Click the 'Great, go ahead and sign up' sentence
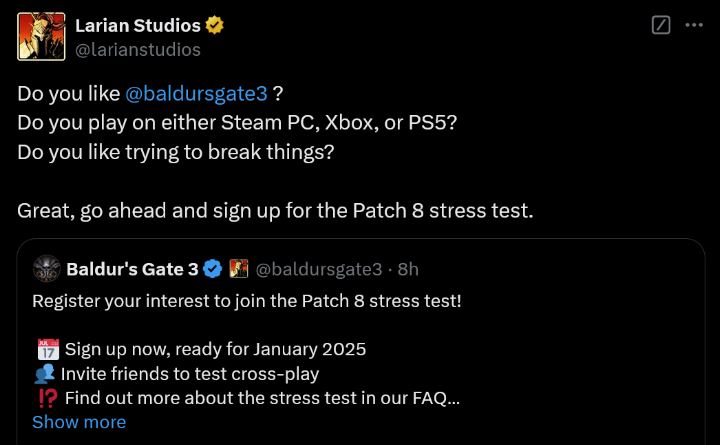Image resolution: width=720 pixels, height=445 pixels. 275,211
